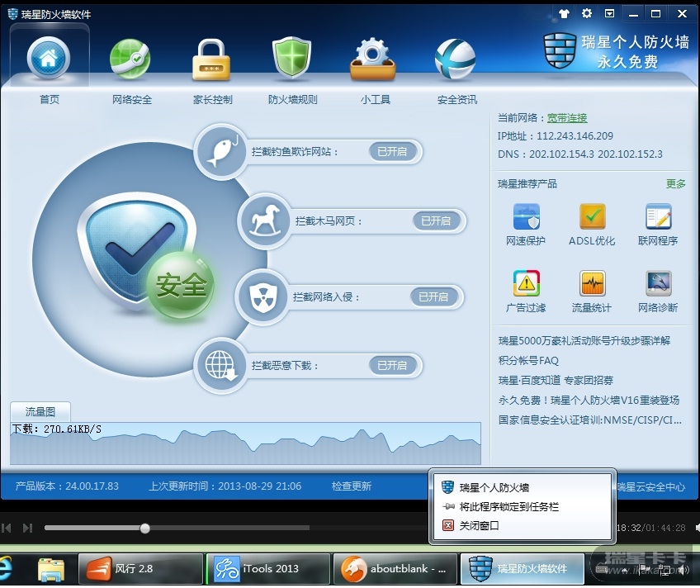The image size is (700, 588).
Task: Click the trojan rocking horse icon
Action: tap(265, 220)
